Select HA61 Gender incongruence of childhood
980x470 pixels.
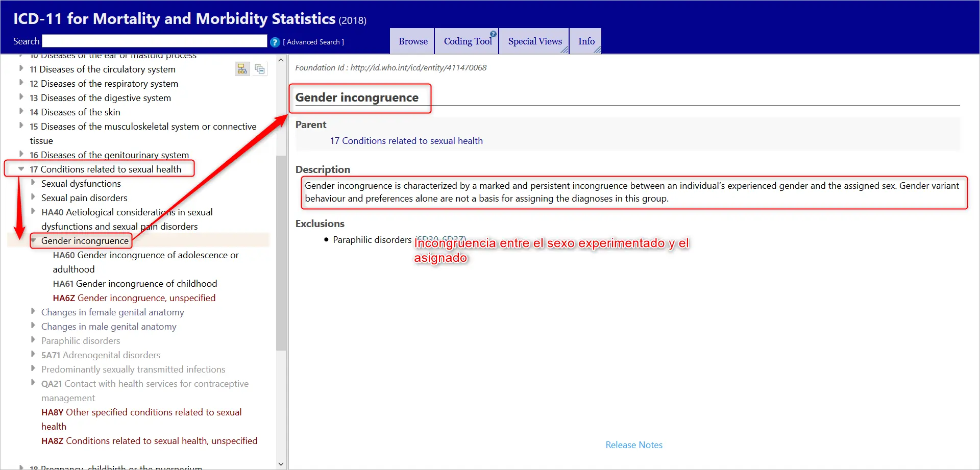(135, 284)
